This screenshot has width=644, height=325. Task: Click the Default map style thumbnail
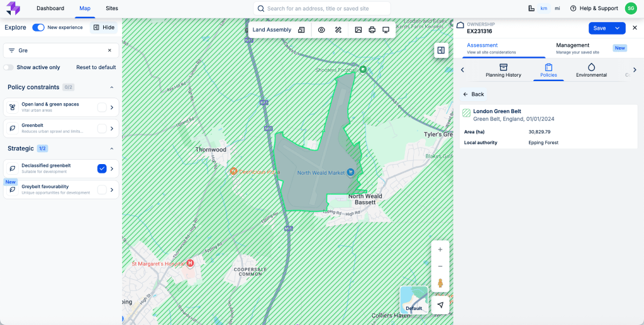414,300
